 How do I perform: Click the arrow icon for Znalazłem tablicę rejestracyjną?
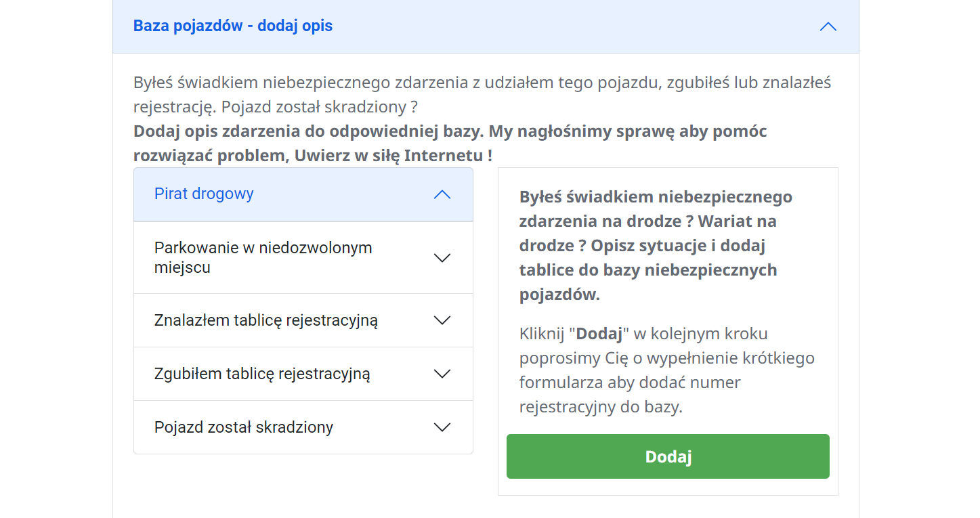pyautogui.click(x=442, y=320)
